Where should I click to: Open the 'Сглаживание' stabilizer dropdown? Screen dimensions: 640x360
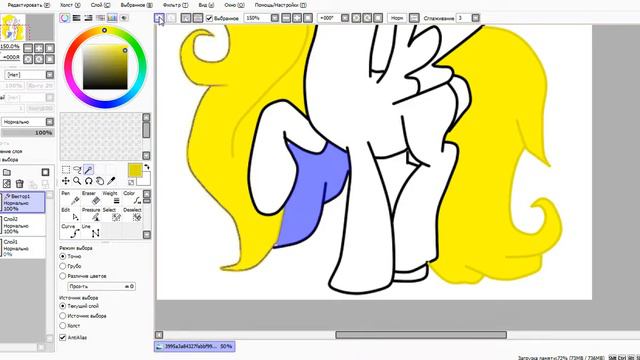pyautogui.click(x=476, y=18)
